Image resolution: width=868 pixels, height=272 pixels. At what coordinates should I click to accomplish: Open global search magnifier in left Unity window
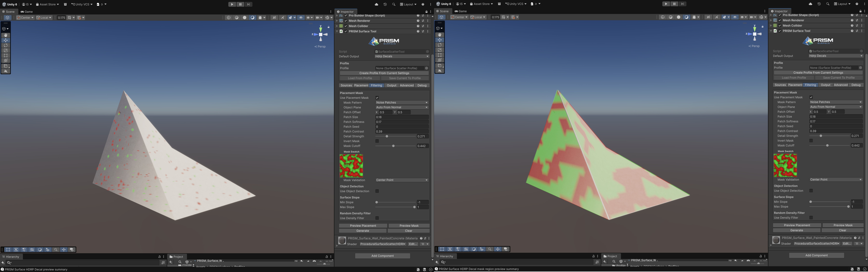(394, 4)
